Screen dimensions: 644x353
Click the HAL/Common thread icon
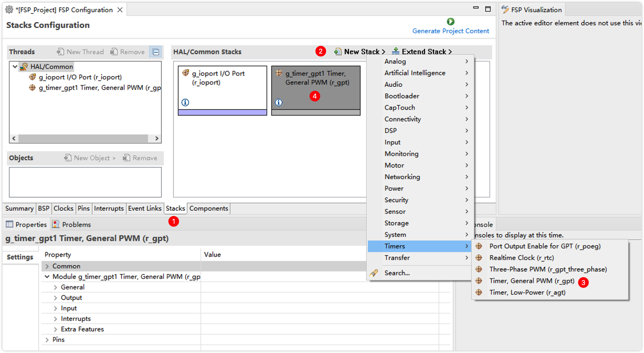click(x=24, y=66)
